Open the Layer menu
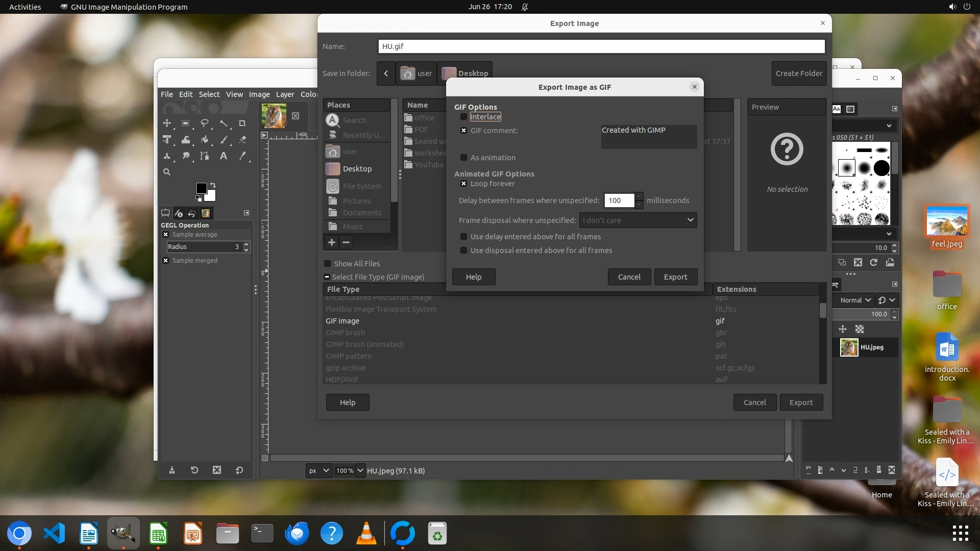 pyautogui.click(x=285, y=94)
